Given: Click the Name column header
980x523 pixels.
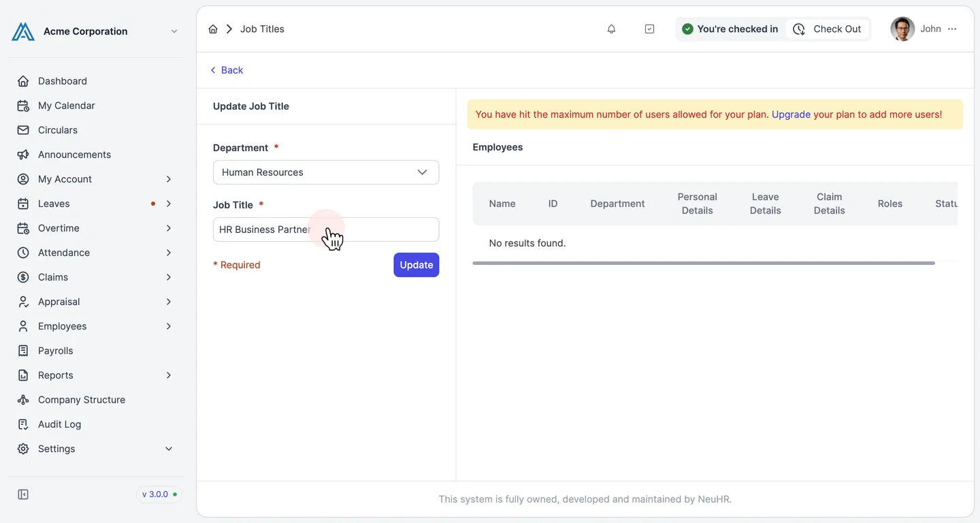Looking at the screenshot, I should [x=502, y=204].
